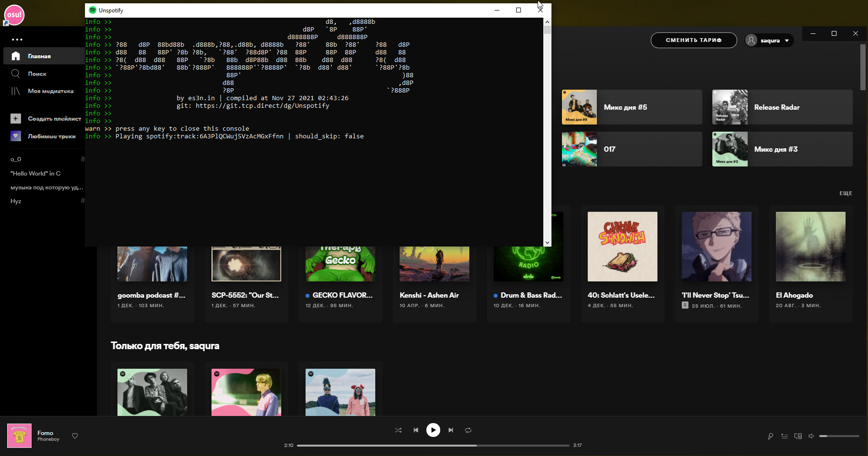This screenshot has width=868, height=456.
Task: Click the Unspotify window title icon
Action: pos(93,10)
